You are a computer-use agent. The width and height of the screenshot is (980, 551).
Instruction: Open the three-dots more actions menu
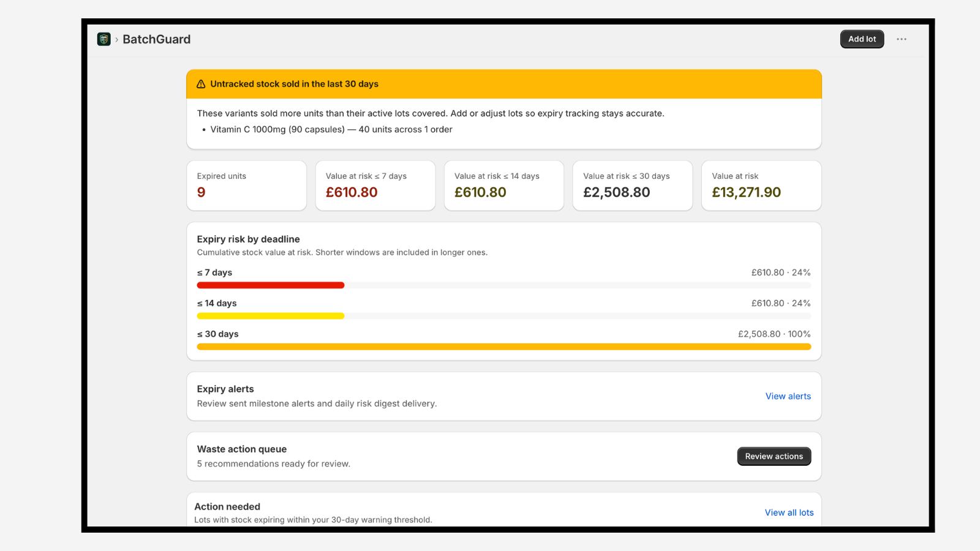(x=902, y=39)
